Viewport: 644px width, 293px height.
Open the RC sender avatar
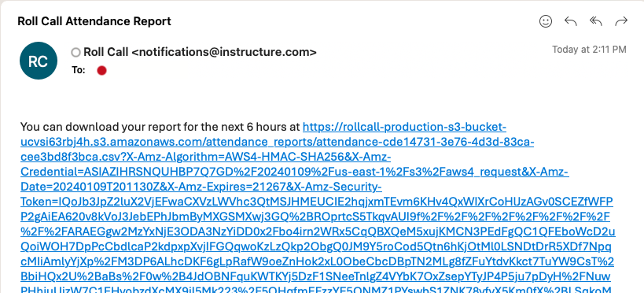point(39,61)
